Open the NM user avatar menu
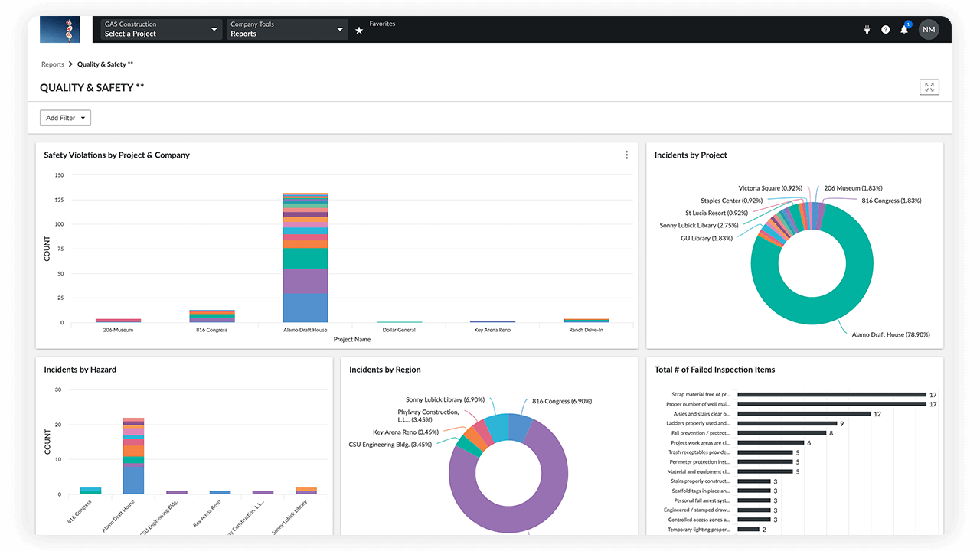Image resolution: width=980 pixels, height=551 pixels. click(x=929, y=30)
